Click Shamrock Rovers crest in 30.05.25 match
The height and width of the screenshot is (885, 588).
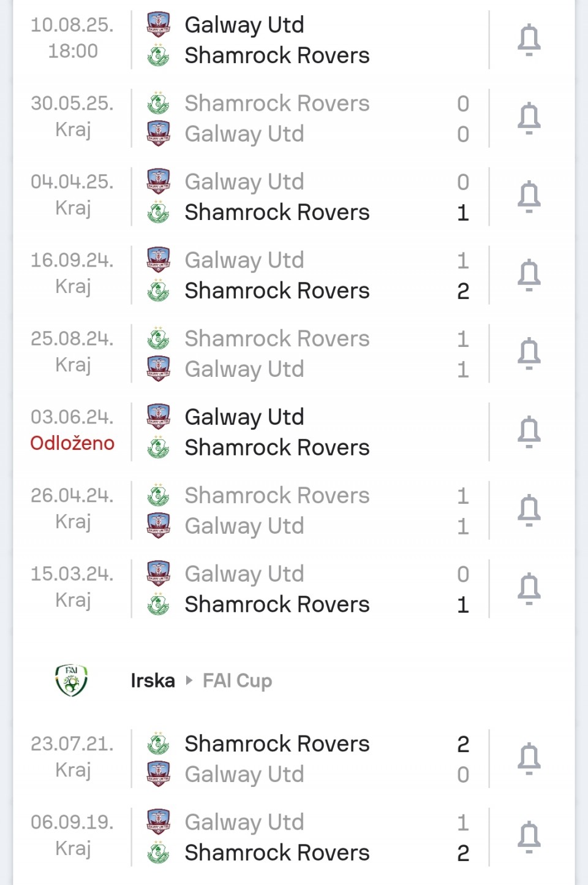pos(159,103)
